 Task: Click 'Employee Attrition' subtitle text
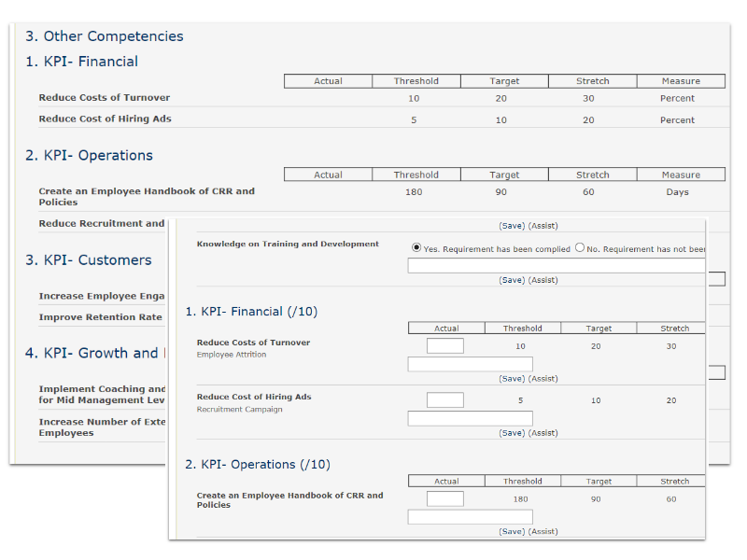(x=232, y=355)
